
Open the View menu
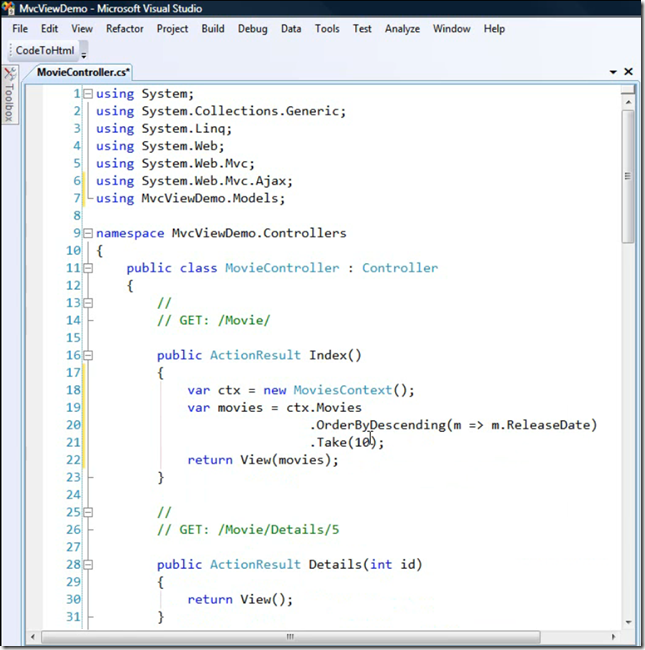[x=82, y=29]
